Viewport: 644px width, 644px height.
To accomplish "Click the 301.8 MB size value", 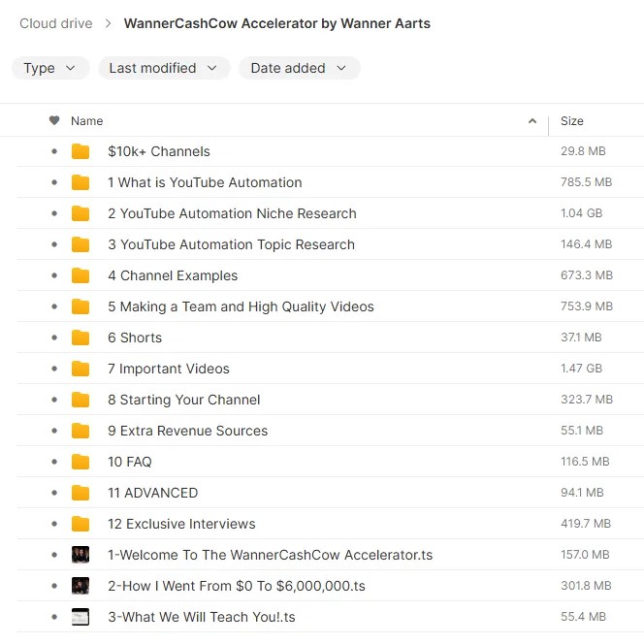I will click(586, 586).
